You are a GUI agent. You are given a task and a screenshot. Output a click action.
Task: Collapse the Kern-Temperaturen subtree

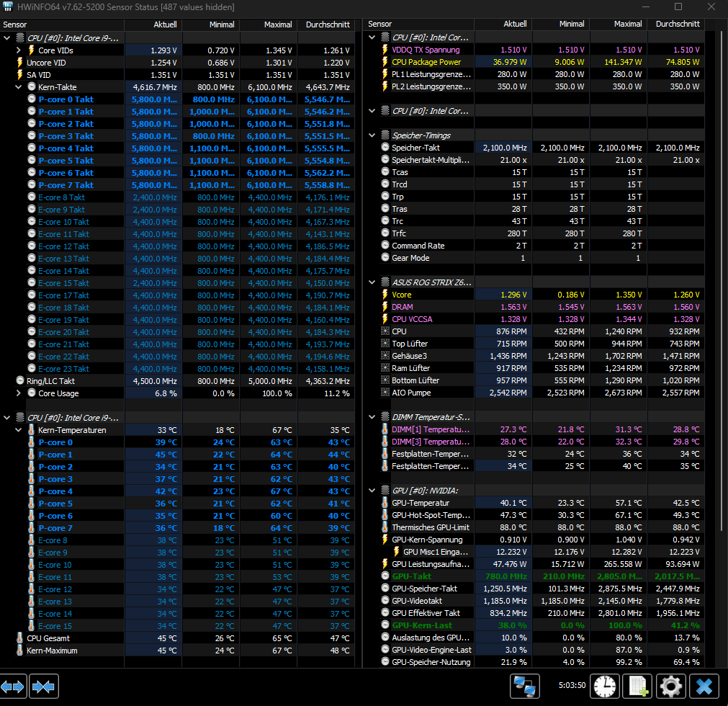tap(19, 430)
